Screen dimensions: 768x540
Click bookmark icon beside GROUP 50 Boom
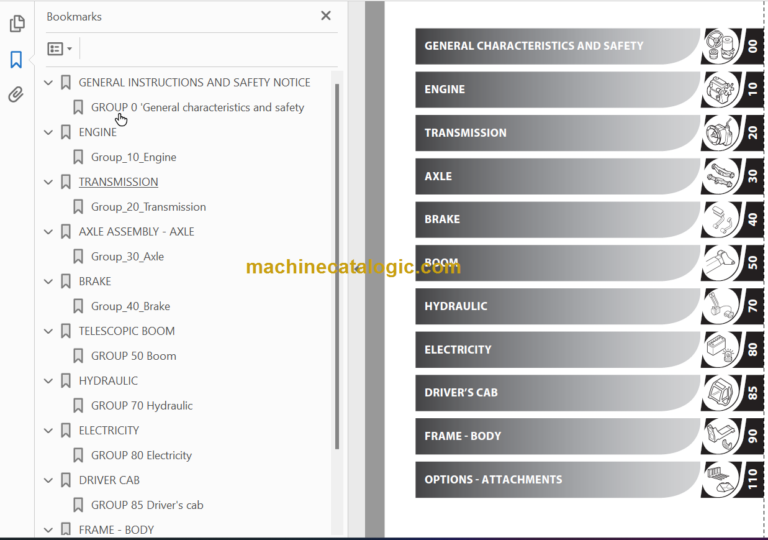[x=78, y=356]
